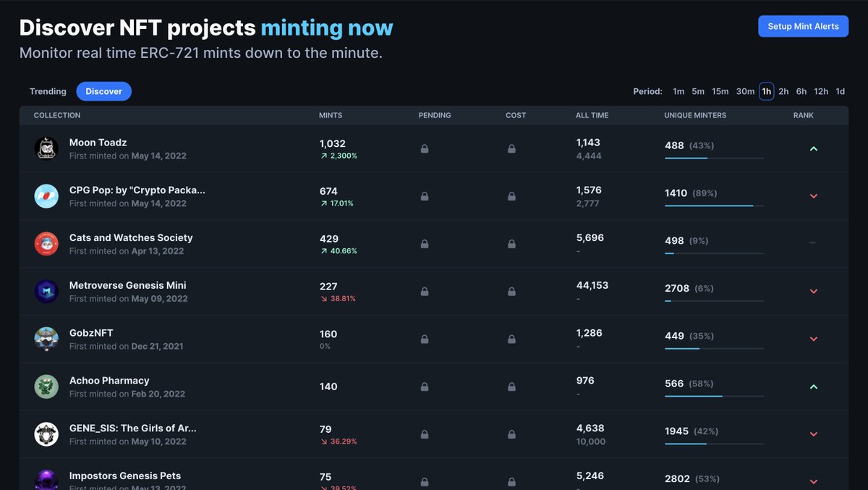
Task: Set period to 12h
Action: click(x=821, y=91)
